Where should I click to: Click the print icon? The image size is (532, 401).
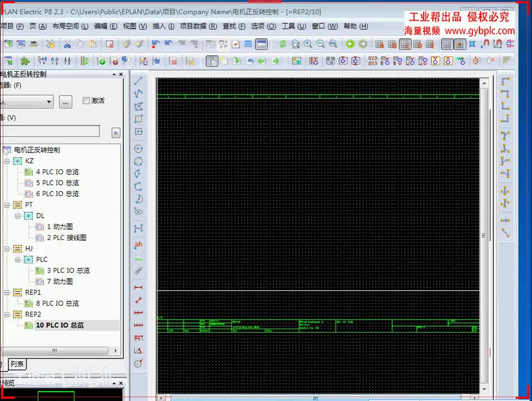33,44
